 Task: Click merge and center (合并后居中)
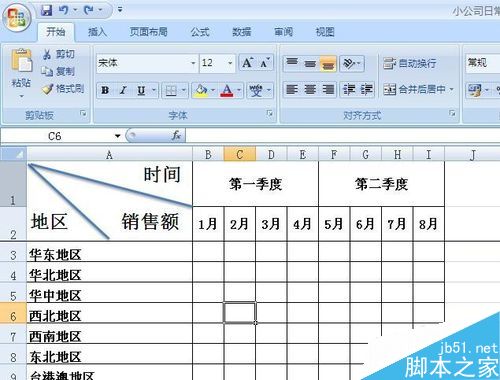tap(414, 89)
